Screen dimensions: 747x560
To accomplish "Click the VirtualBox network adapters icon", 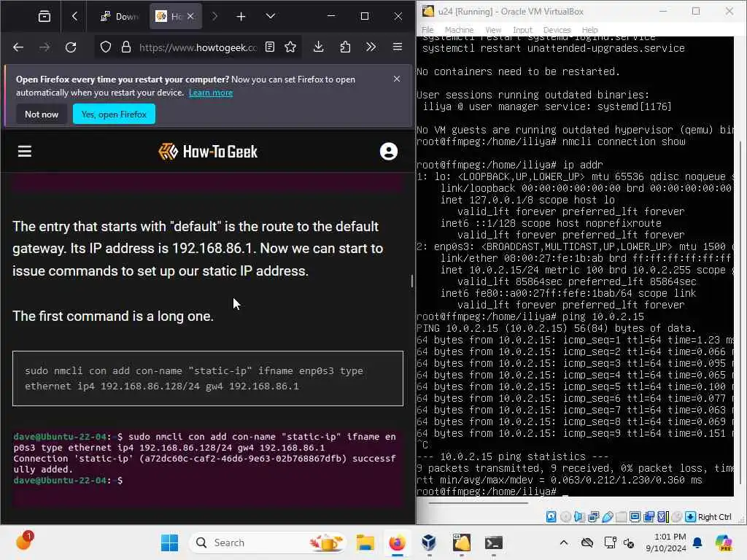I will [594, 517].
